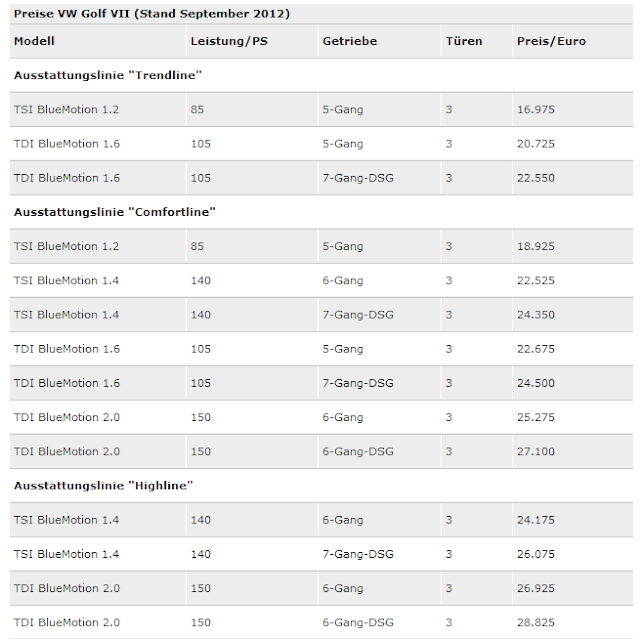Click the 105 PS value in the 24.500 row
This screenshot has width=640, height=640.
click(201, 383)
